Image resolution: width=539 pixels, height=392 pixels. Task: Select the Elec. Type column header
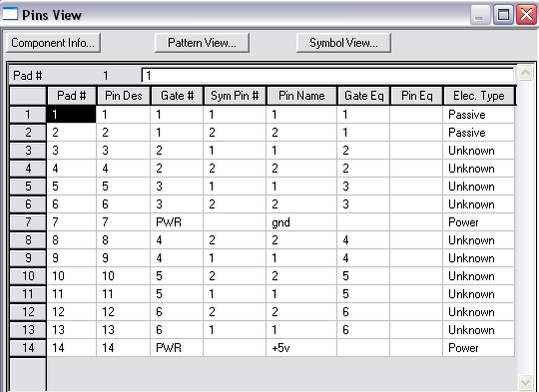[479, 96]
